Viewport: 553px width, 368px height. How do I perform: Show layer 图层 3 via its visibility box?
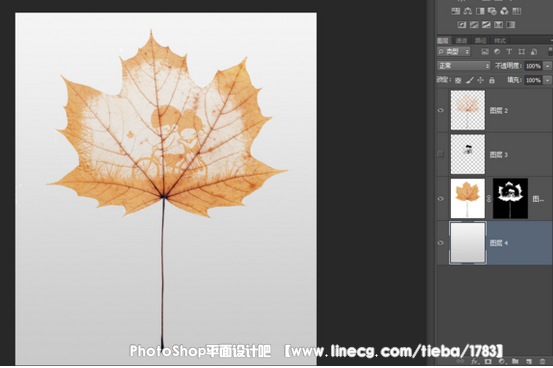tap(441, 154)
